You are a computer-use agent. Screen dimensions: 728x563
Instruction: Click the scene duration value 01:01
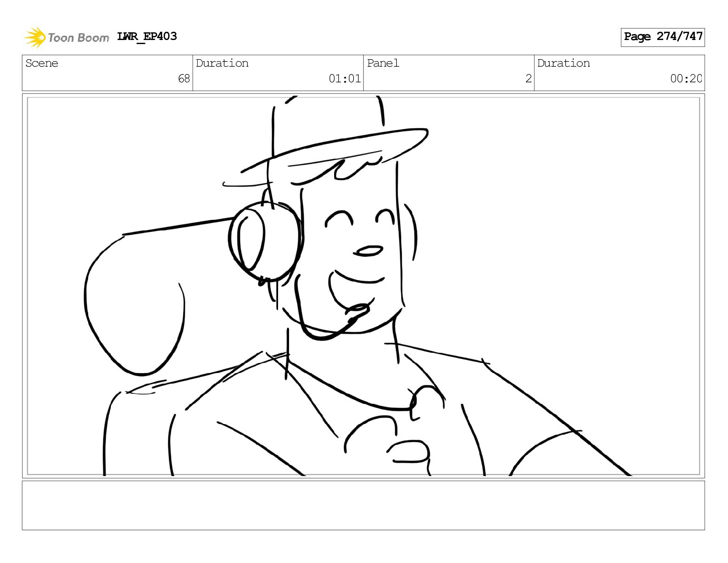pyautogui.click(x=345, y=79)
